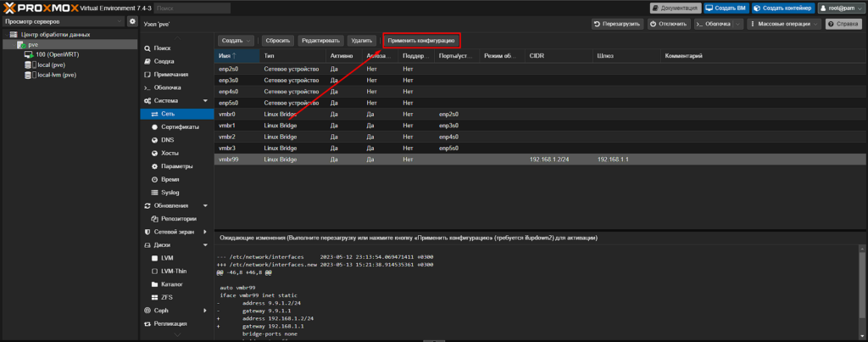The width and height of the screenshot is (868, 342).
Task: Select the enp3s0 row
Action: point(538,80)
